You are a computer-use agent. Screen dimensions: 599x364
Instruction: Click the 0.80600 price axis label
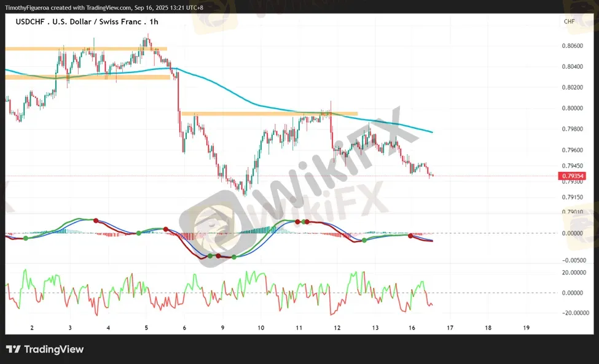572,46
